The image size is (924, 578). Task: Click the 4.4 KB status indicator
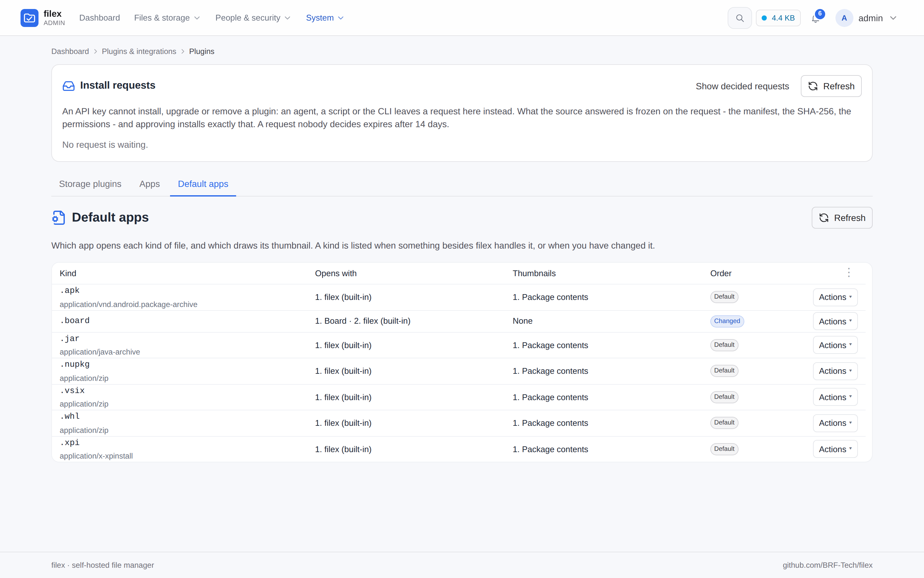click(778, 18)
